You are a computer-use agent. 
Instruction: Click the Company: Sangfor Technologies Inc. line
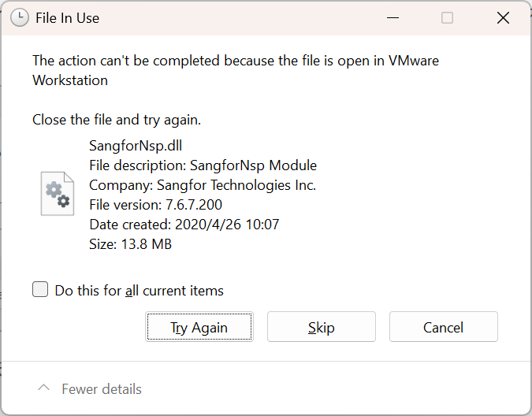coord(203,185)
